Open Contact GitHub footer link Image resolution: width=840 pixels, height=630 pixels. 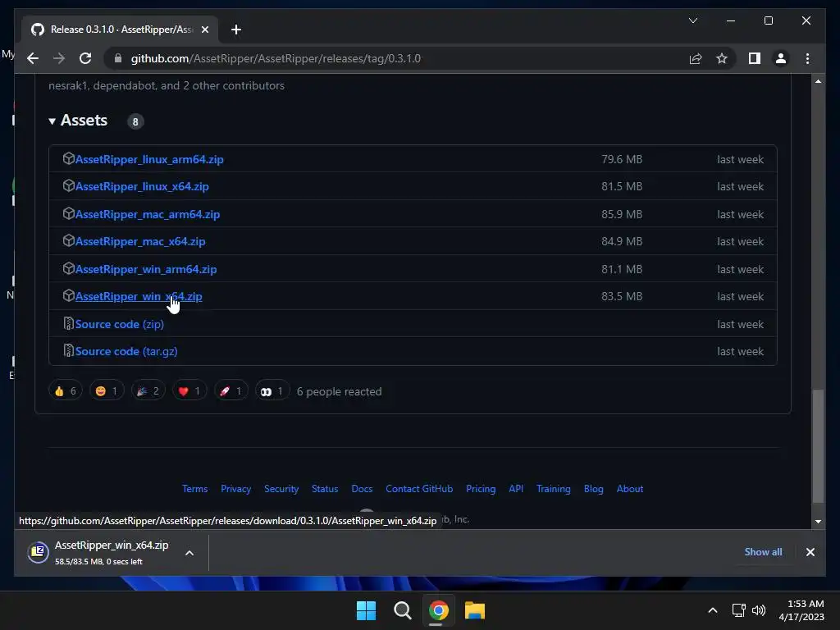coord(419,489)
